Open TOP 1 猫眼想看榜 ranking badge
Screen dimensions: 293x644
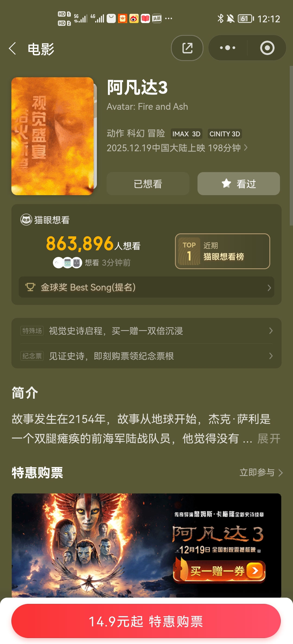[222, 251]
